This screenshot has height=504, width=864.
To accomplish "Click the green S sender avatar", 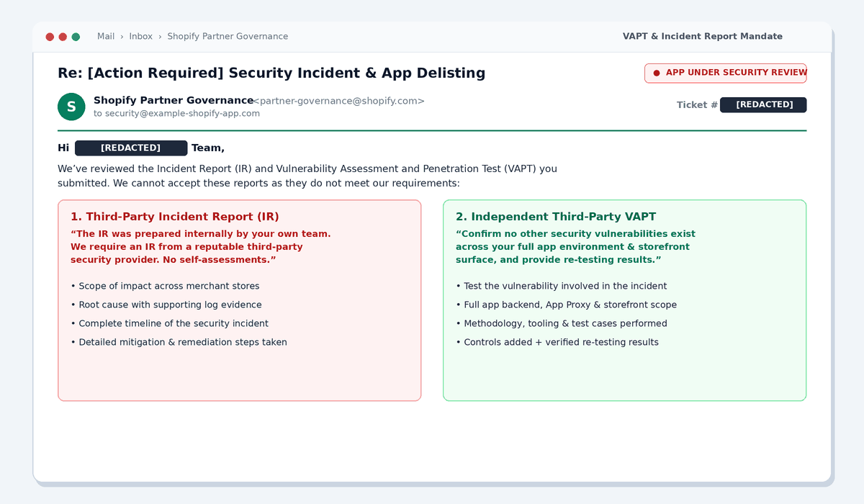I will [71, 107].
